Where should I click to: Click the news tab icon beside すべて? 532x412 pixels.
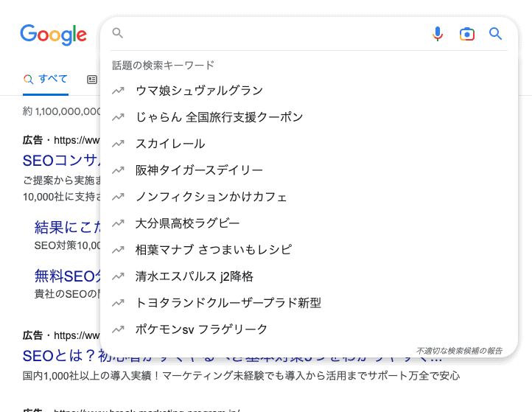click(92, 80)
